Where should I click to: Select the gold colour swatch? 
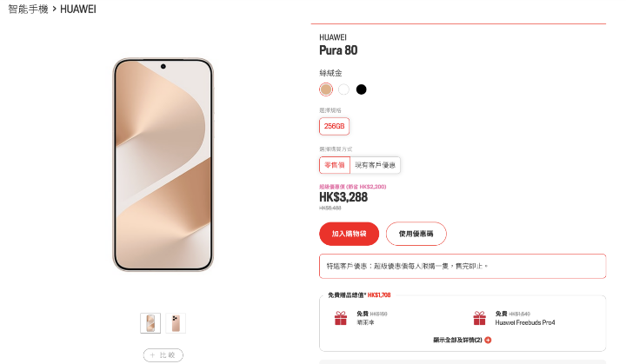326,89
